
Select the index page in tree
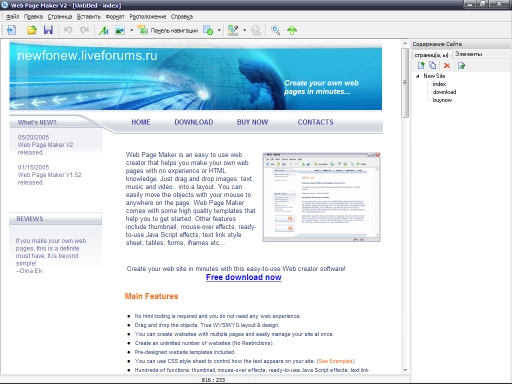pyautogui.click(x=439, y=84)
